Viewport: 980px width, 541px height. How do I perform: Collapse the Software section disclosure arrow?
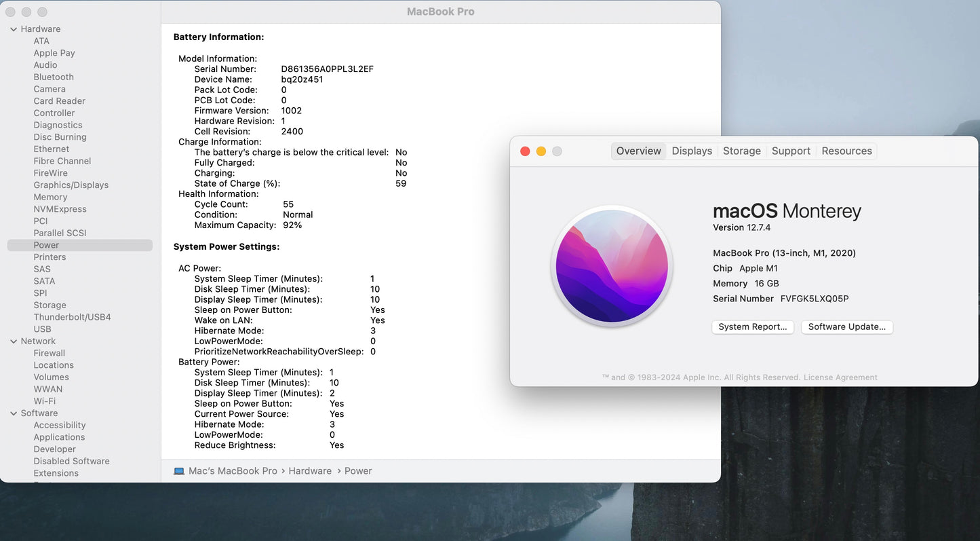pos(14,413)
